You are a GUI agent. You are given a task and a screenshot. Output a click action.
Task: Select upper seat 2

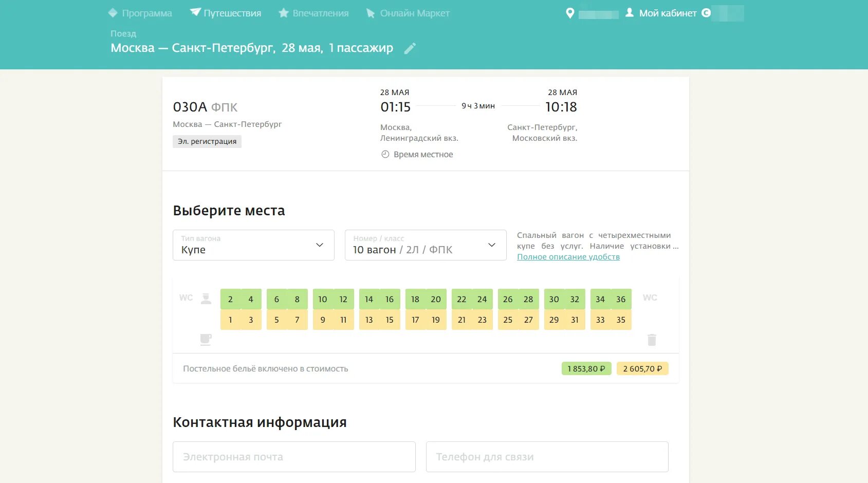(230, 299)
